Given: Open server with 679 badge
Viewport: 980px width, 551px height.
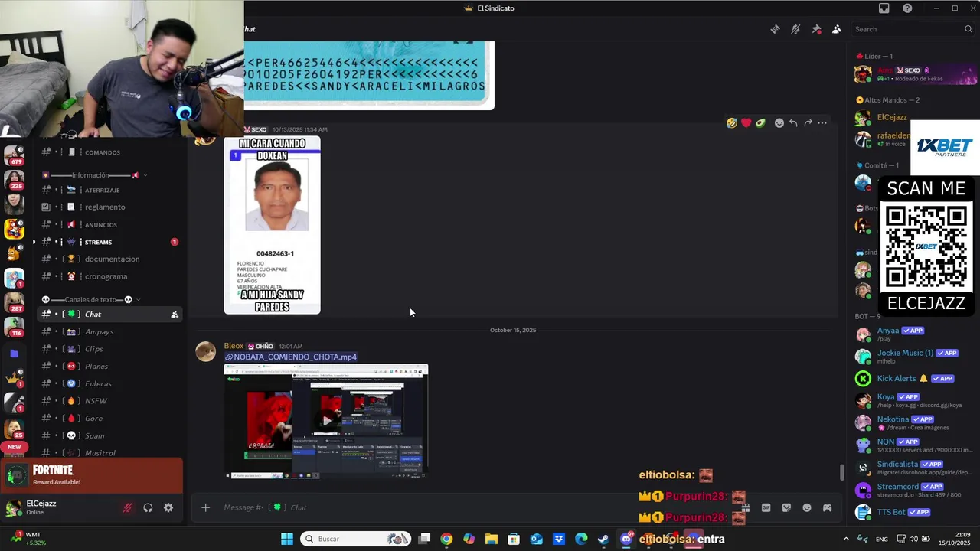Looking at the screenshot, I should [14, 155].
